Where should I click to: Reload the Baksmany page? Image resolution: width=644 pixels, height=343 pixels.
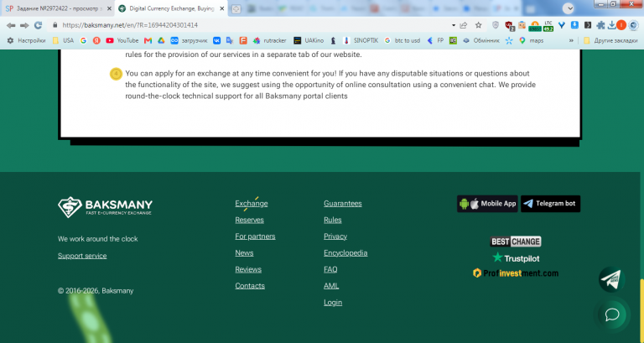pos(39,25)
